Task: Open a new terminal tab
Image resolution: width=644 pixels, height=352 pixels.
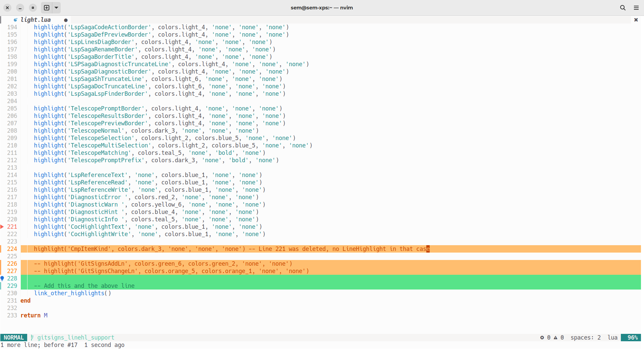Action: click(x=47, y=7)
